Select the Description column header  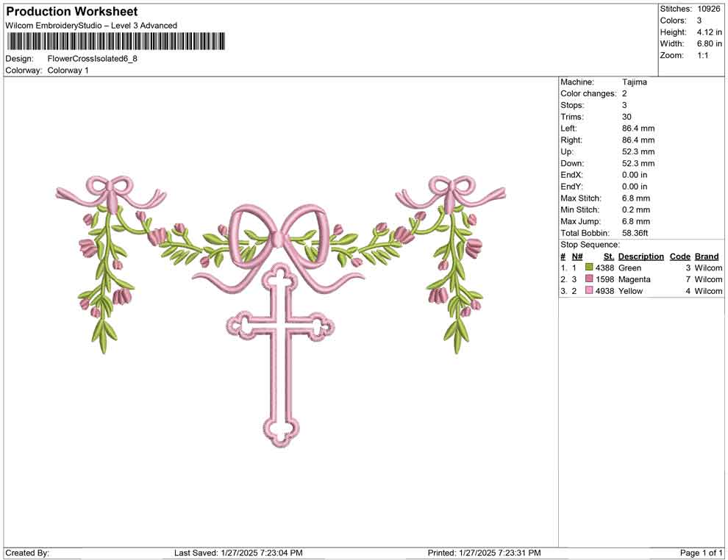(x=640, y=256)
